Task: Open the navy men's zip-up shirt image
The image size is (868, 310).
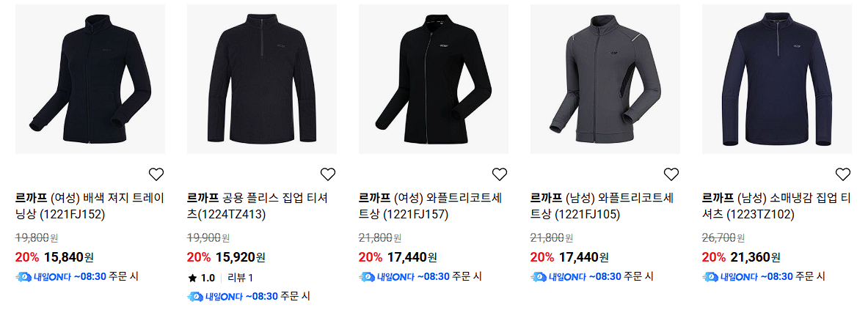Action: pos(777,79)
